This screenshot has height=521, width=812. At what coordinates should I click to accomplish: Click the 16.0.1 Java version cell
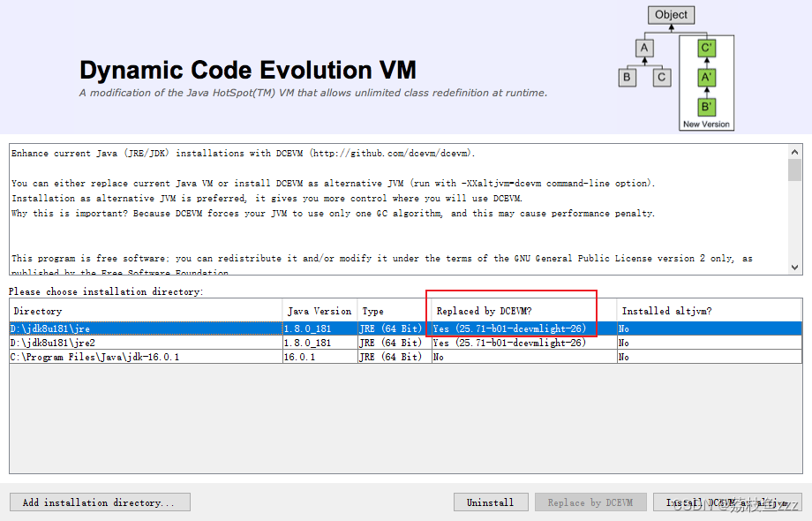(320, 356)
